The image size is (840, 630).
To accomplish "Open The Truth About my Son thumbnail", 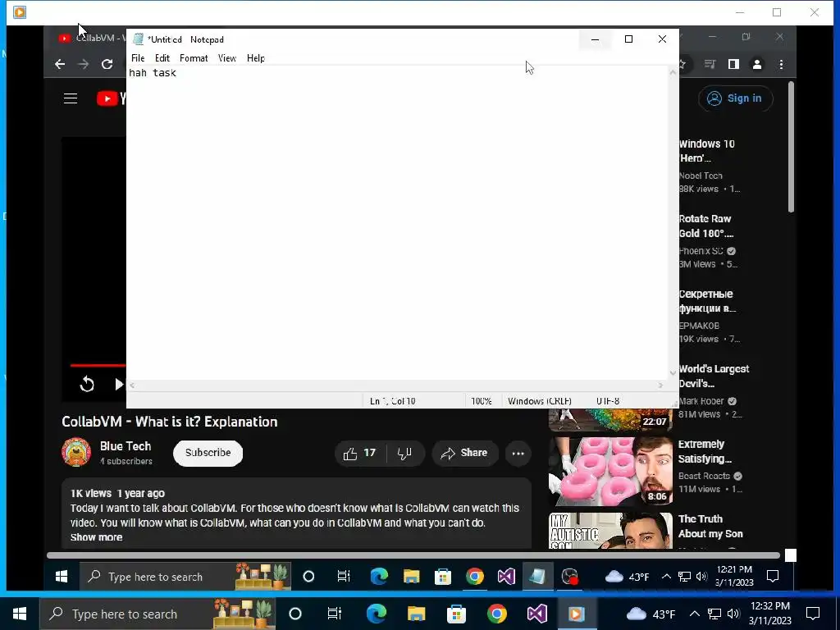I will click(x=610, y=531).
